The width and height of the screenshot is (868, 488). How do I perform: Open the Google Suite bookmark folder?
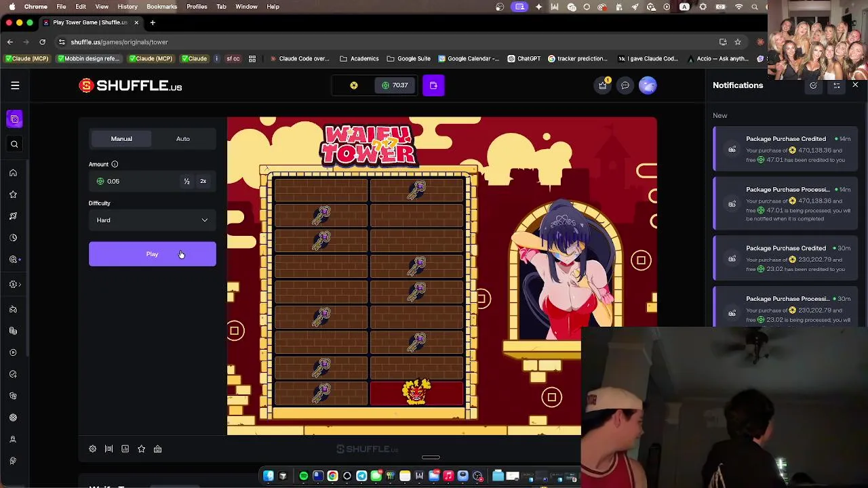point(408,58)
